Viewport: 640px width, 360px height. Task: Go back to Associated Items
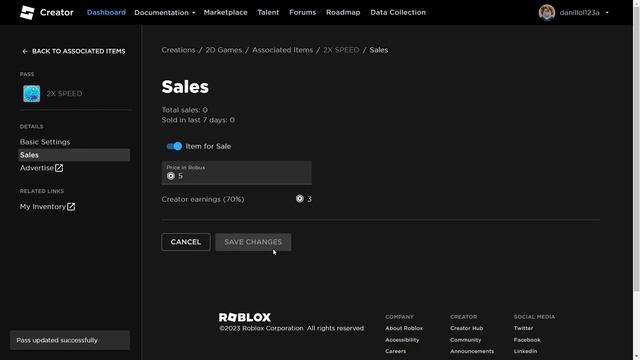tap(74, 51)
